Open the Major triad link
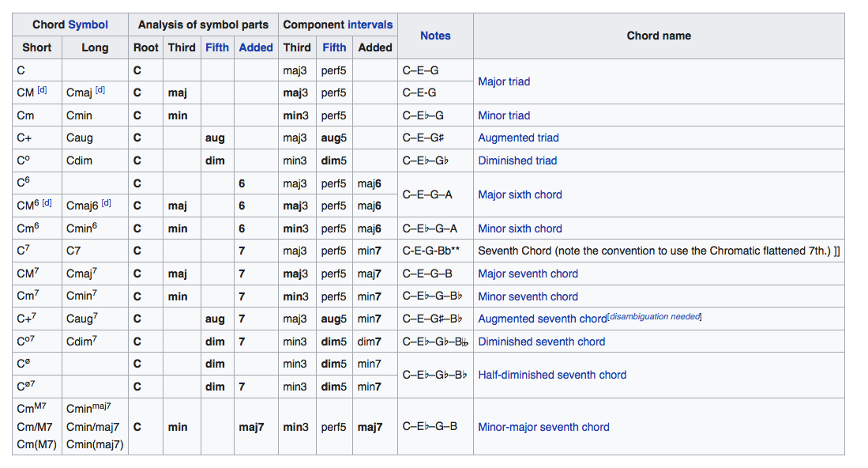 [x=504, y=81]
